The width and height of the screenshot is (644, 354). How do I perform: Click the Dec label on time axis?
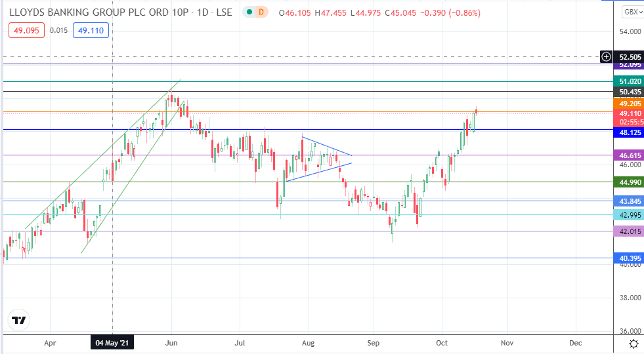576,343
